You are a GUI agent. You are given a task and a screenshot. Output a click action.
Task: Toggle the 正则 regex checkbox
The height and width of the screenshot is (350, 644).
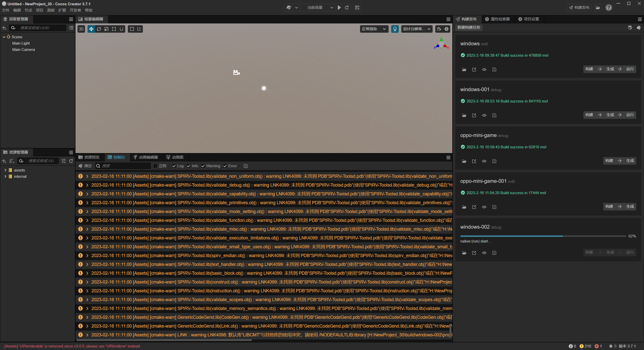(x=155, y=166)
